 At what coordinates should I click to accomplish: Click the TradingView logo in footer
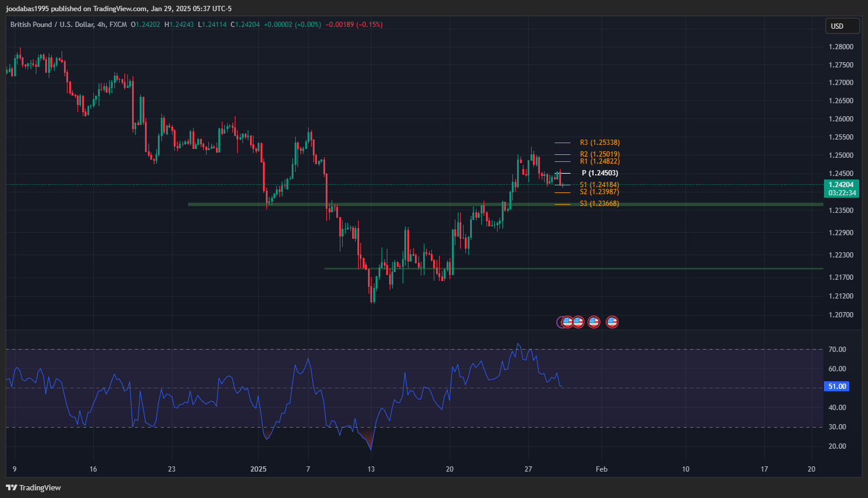(33, 487)
